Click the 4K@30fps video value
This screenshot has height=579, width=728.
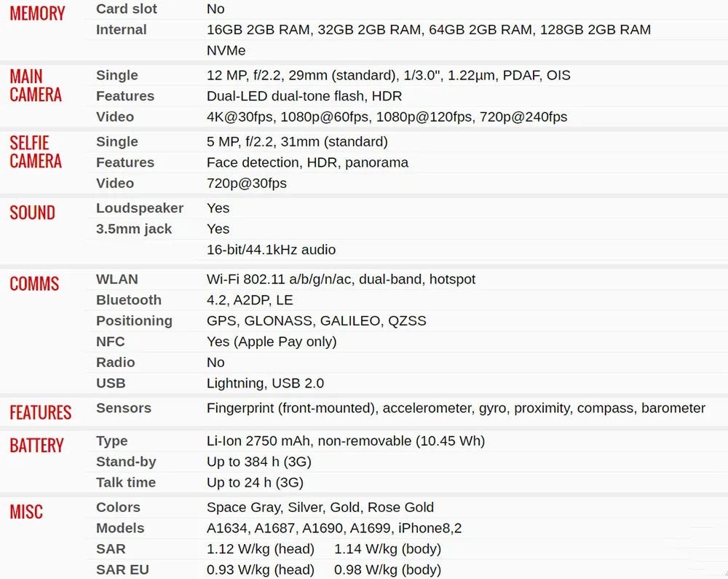[x=387, y=117]
